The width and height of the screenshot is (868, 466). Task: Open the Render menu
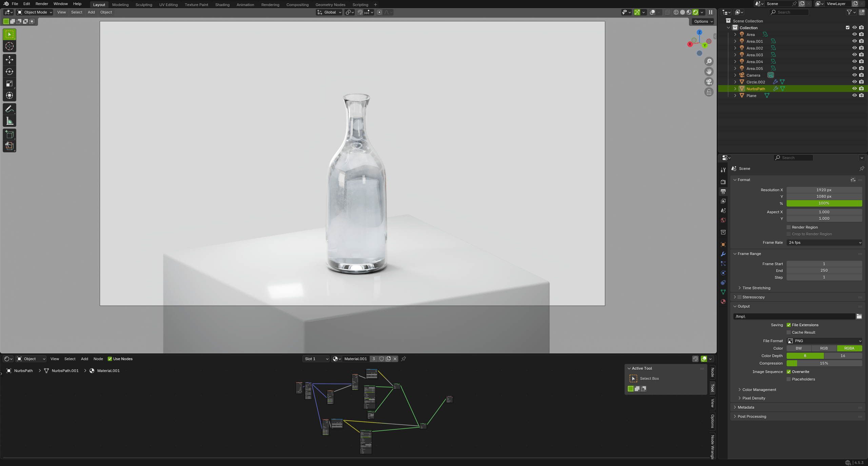tap(42, 4)
